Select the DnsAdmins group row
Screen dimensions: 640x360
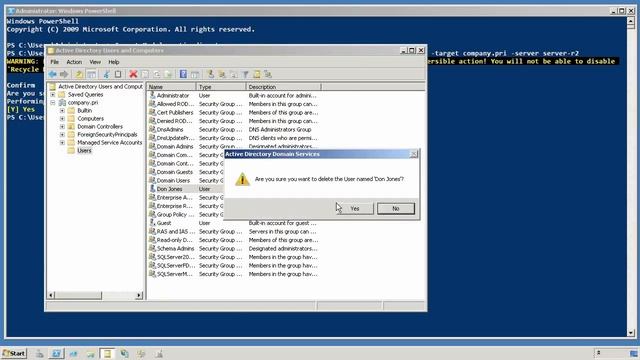coord(233,129)
